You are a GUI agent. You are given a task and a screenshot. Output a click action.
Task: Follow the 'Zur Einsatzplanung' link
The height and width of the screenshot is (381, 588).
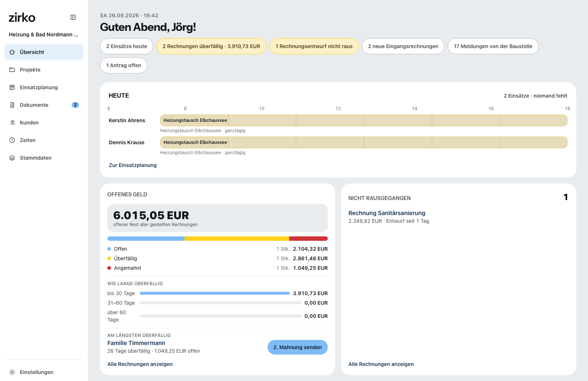point(133,165)
